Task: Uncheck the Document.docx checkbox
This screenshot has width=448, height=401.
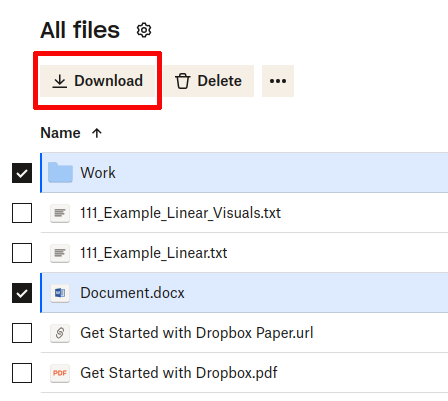Action: (22, 293)
